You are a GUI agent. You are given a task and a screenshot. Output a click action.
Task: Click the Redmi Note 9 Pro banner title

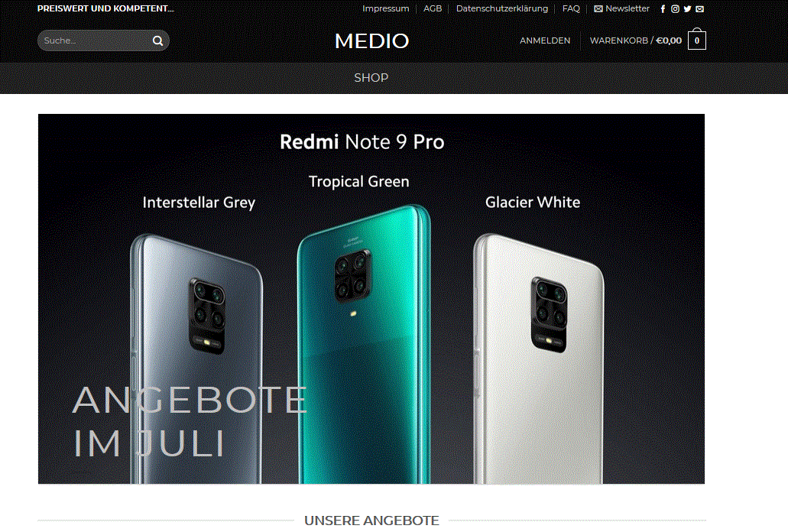point(362,142)
